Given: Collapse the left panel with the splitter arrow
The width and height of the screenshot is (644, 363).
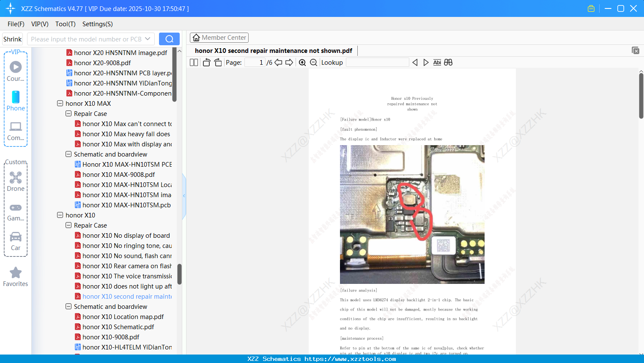Looking at the screenshot, I should pyautogui.click(x=184, y=195).
